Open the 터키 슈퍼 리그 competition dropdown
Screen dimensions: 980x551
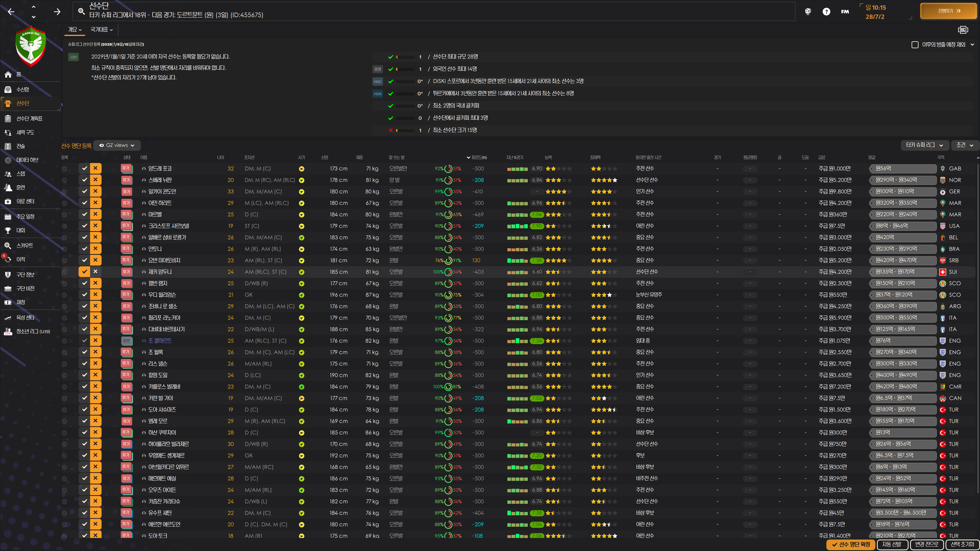click(924, 145)
